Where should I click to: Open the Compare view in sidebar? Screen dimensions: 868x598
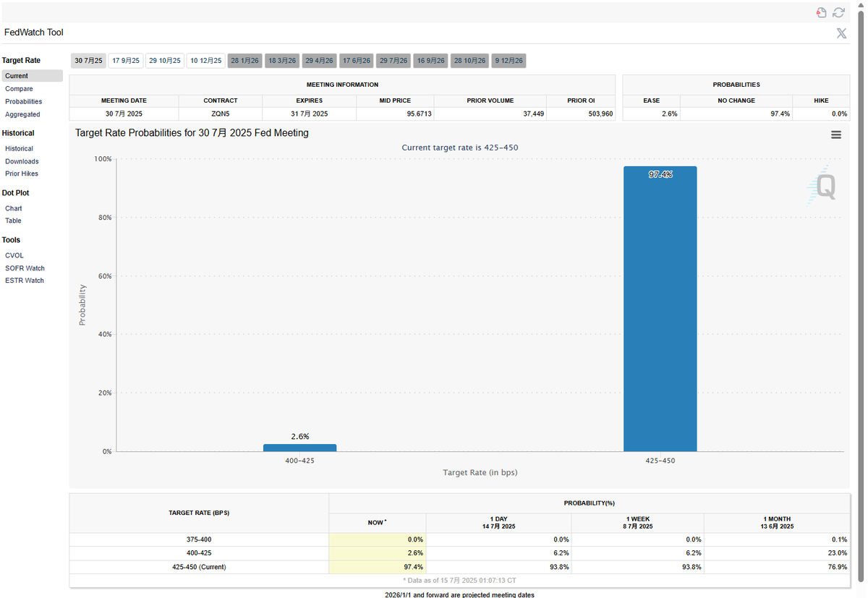click(x=19, y=89)
